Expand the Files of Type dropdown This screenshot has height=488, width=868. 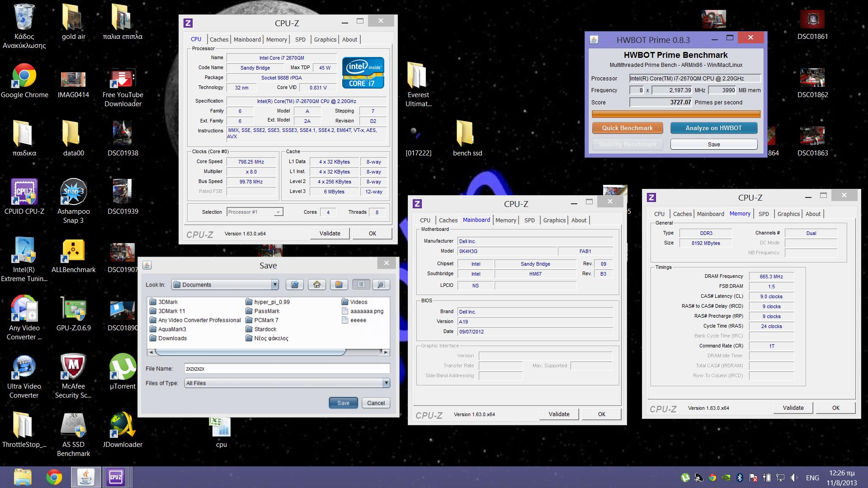click(x=386, y=383)
